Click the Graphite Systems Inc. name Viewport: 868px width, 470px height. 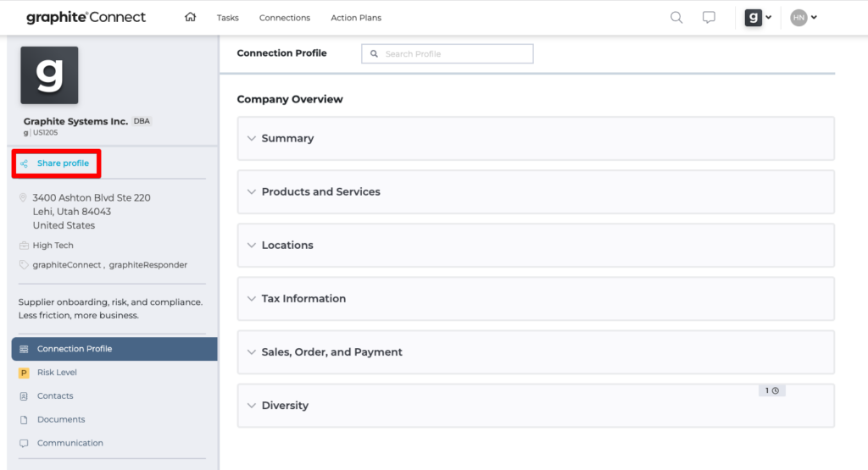click(75, 121)
